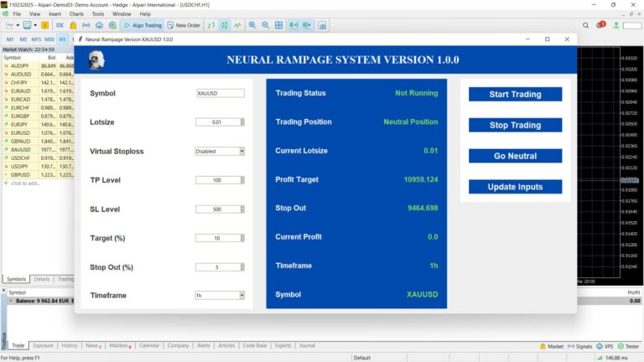The height and width of the screenshot is (362, 644).
Task: Switch to line chart icon
Action: (237, 25)
